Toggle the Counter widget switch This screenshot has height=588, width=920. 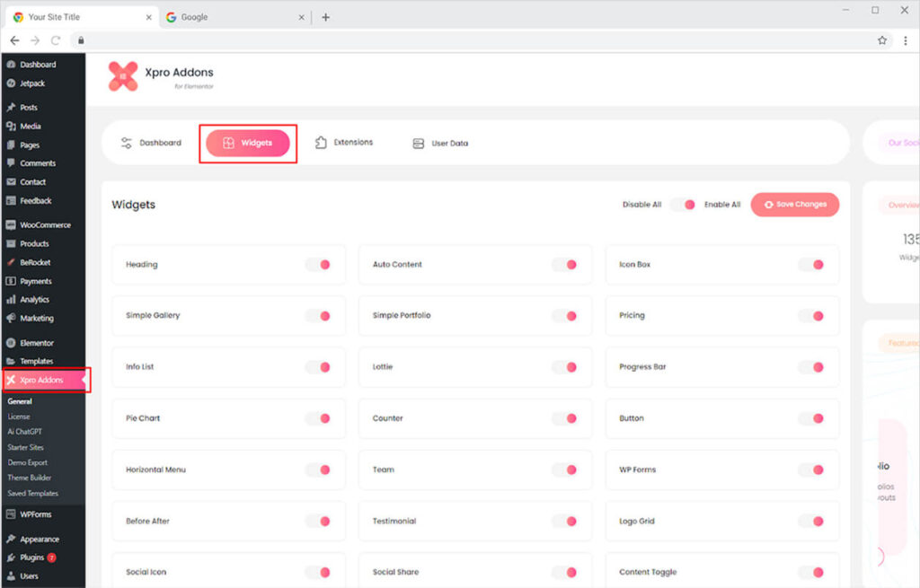click(565, 418)
